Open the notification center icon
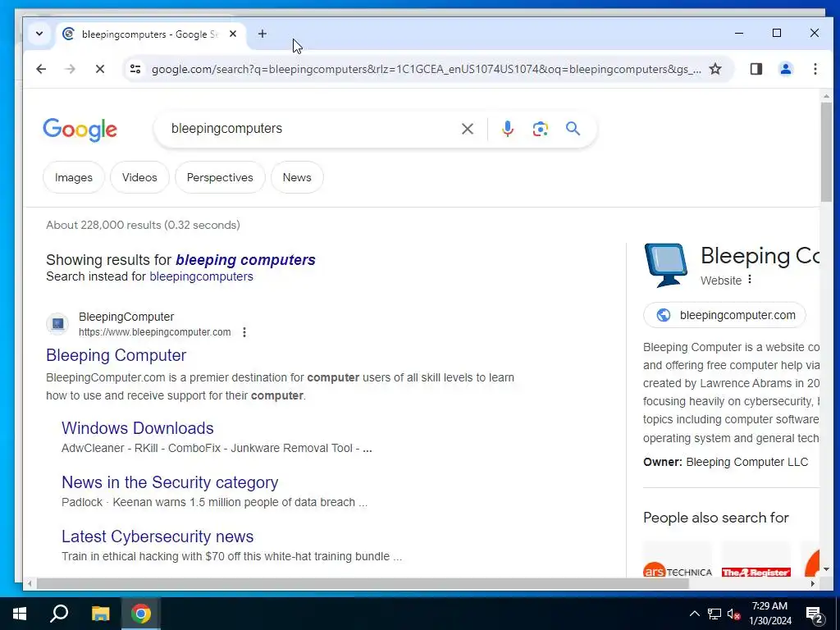Image resolution: width=840 pixels, height=630 pixels. pyautogui.click(x=815, y=614)
